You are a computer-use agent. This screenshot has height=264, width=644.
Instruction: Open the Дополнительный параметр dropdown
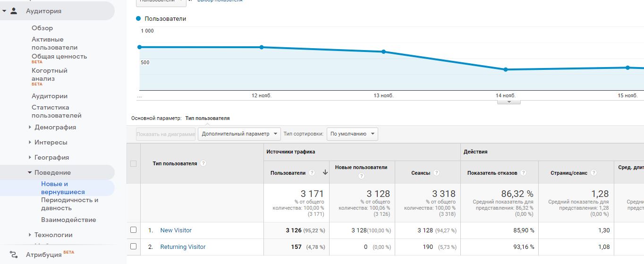pyautogui.click(x=239, y=134)
